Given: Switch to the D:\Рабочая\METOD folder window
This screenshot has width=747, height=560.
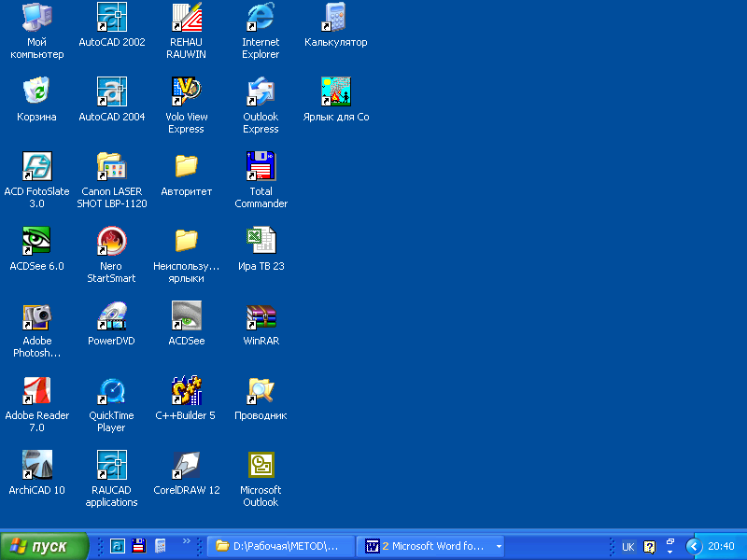Looking at the screenshot, I should pos(281,546).
